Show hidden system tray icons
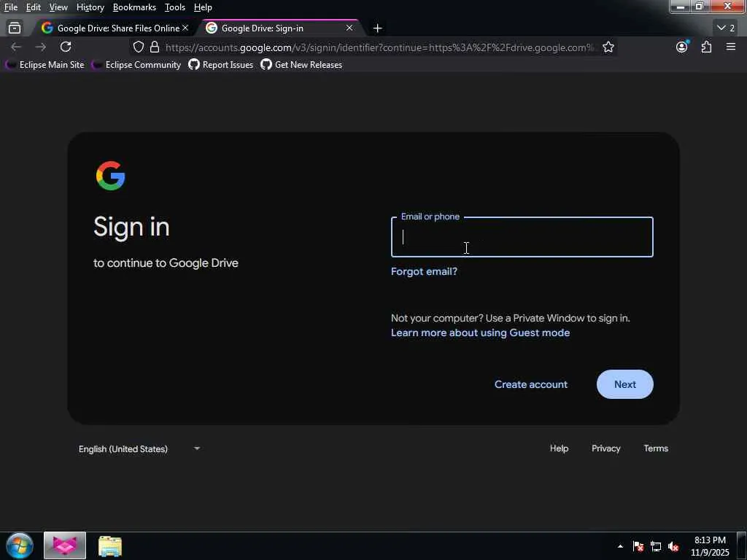The width and height of the screenshot is (747, 560). coord(620,546)
